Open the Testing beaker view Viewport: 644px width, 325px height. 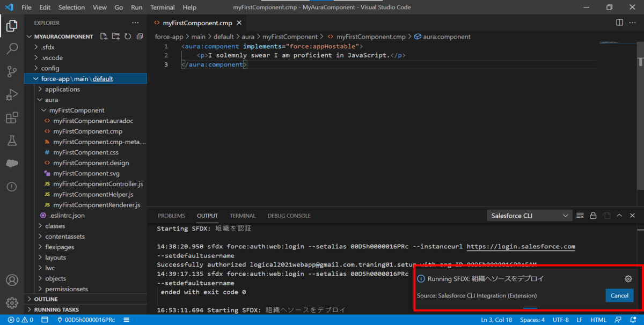(12, 141)
